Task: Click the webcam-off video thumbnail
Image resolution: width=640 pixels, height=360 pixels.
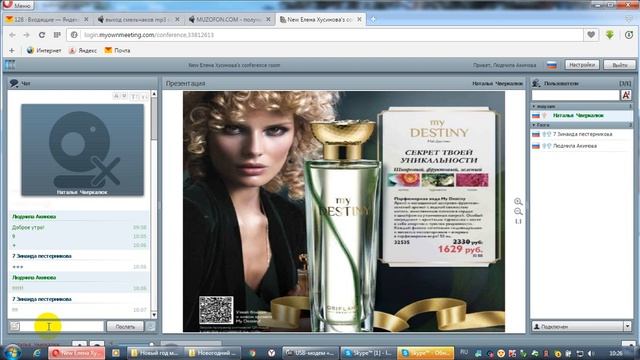Action: click(x=82, y=150)
